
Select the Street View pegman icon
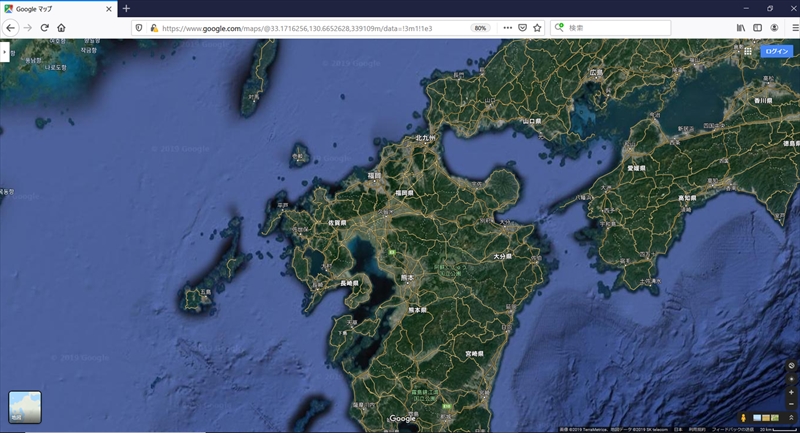tap(743, 418)
